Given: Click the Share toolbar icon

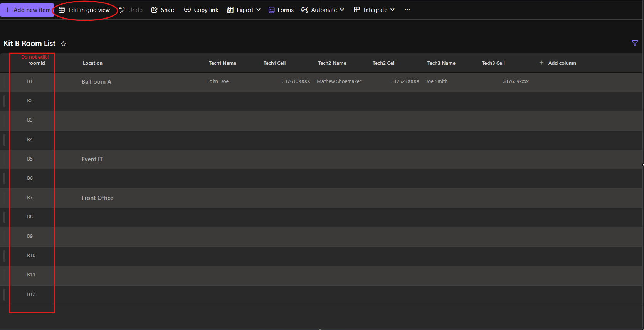Looking at the screenshot, I should (x=155, y=10).
